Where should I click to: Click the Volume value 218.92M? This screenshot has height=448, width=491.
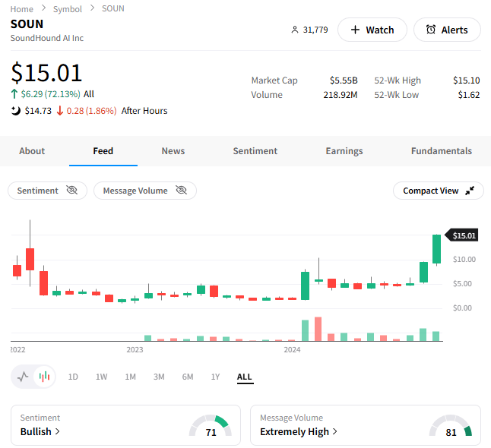tap(341, 95)
